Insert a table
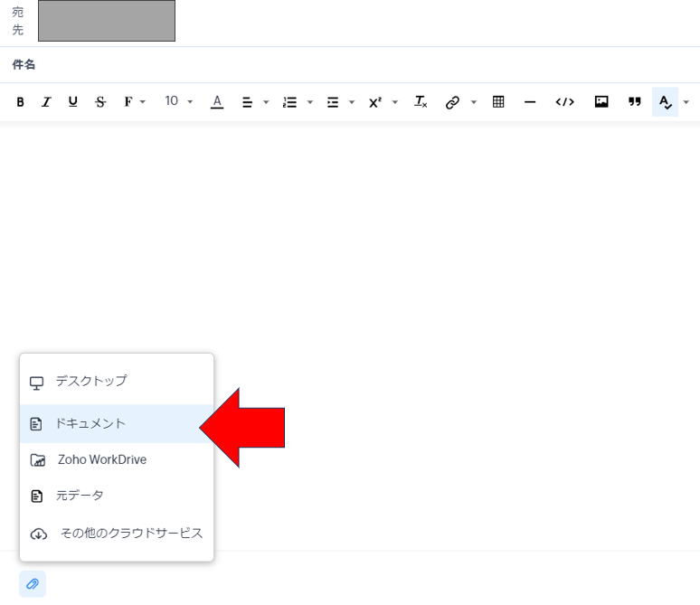The height and width of the screenshot is (605, 700). pos(498,102)
